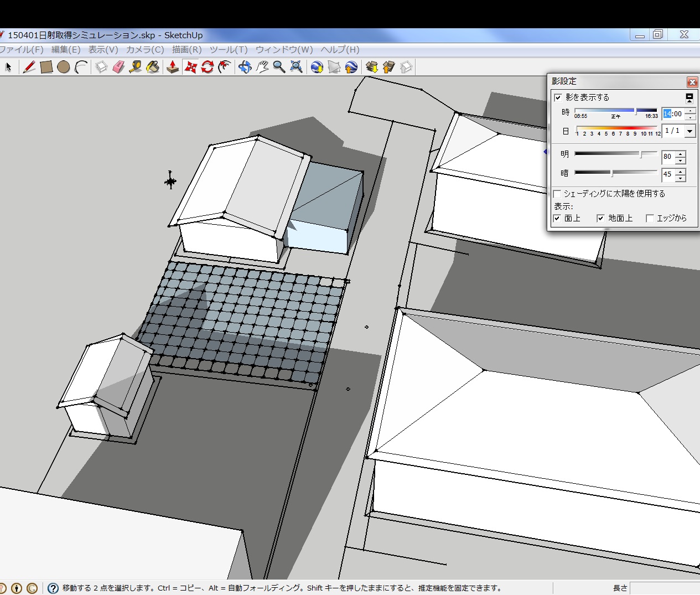
Task: Open the ウィンドウ(W) menu
Action: click(x=284, y=50)
